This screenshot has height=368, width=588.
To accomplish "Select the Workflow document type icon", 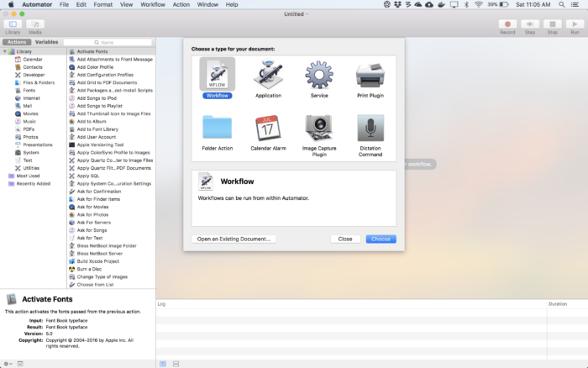I will click(217, 74).
